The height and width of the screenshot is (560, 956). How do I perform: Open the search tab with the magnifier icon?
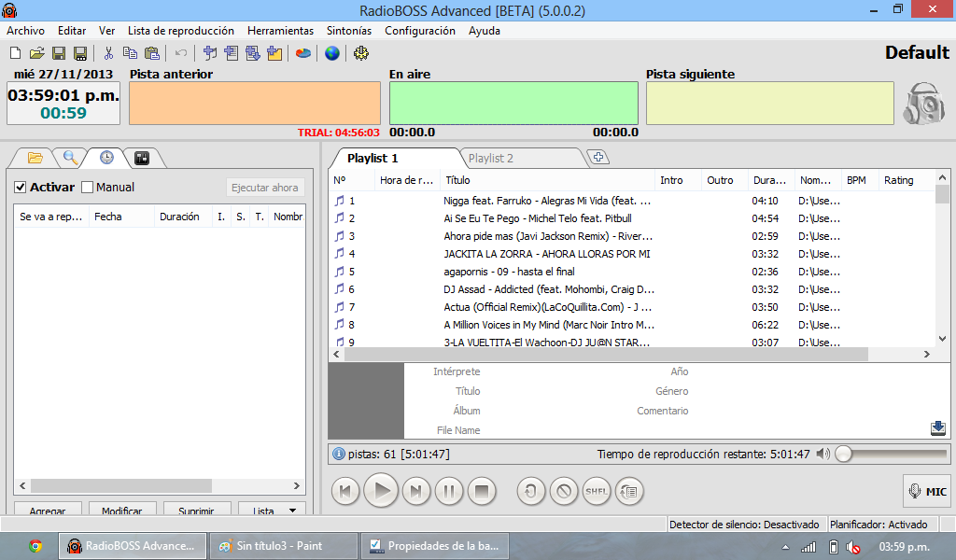[x=70, y=159]
